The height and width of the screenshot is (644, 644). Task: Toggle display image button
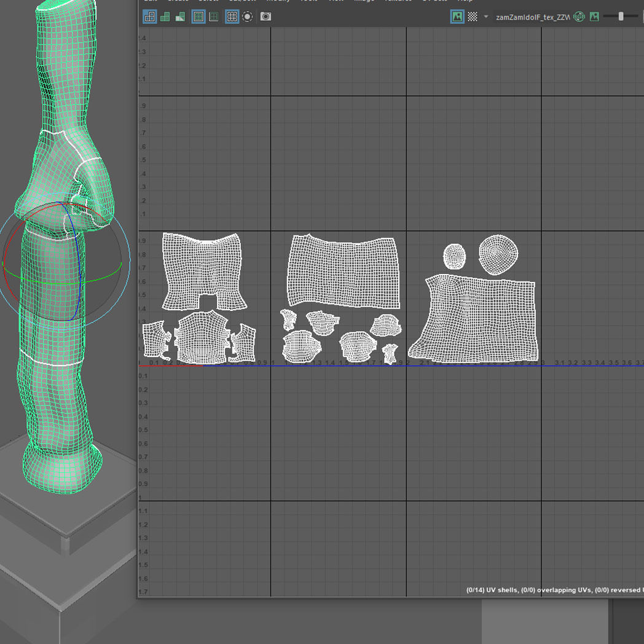point(457,17)
